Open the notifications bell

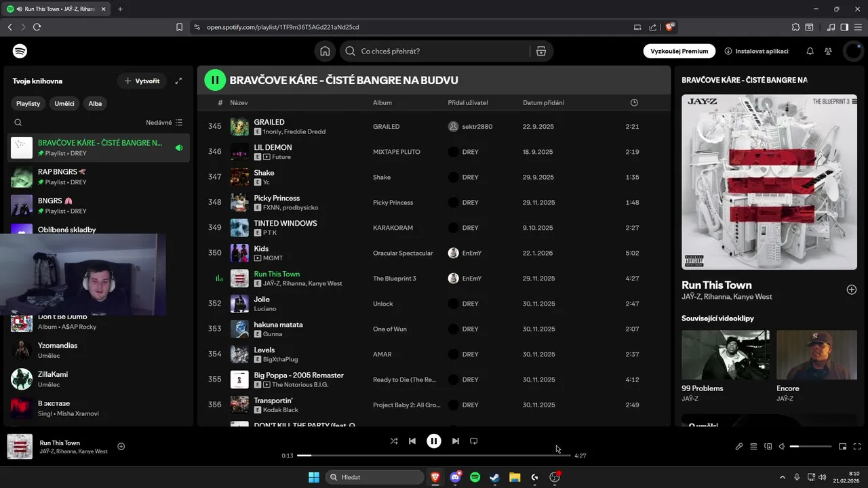[810, 51]
